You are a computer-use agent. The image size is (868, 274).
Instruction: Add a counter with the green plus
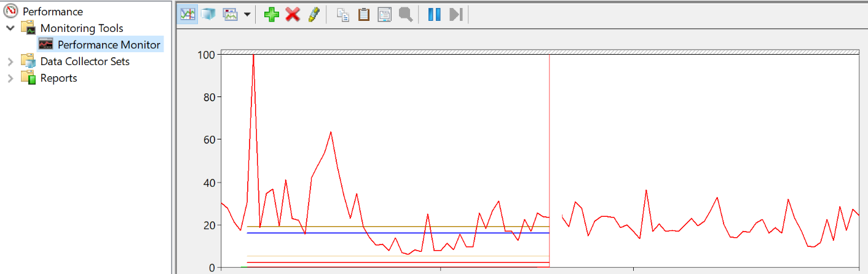pos(271,15)
